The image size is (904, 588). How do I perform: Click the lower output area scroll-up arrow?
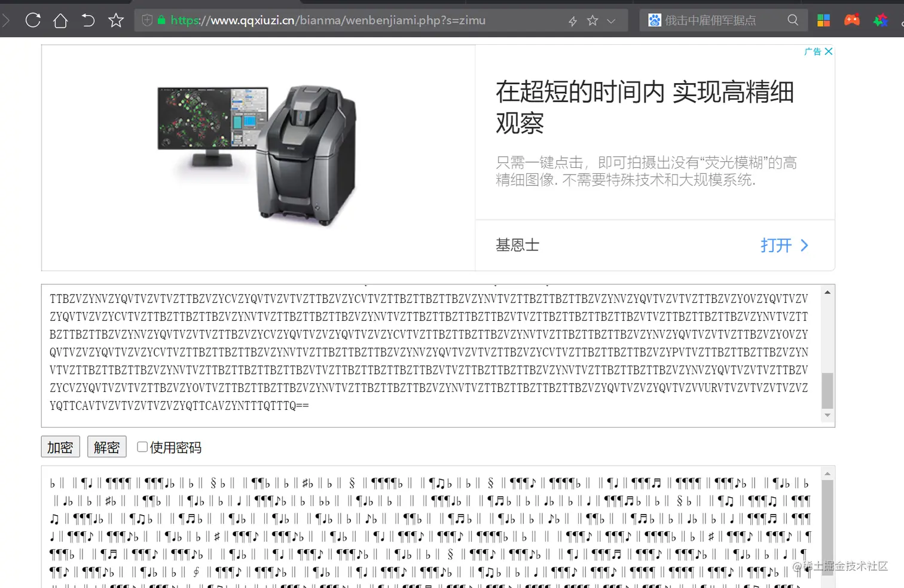[827, 474]
